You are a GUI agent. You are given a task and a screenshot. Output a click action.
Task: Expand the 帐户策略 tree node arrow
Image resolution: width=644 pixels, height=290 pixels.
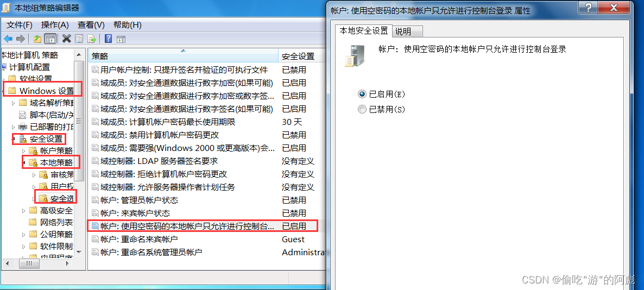tap(24, 151)
